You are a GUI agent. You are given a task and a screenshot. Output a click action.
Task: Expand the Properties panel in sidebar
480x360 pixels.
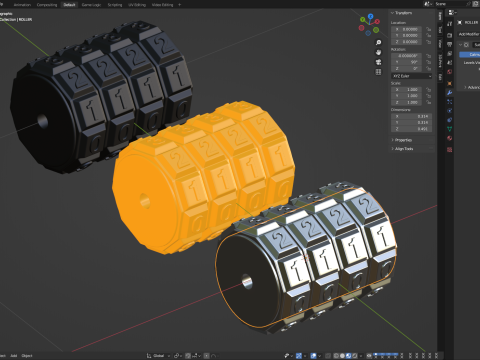[403, 140]
